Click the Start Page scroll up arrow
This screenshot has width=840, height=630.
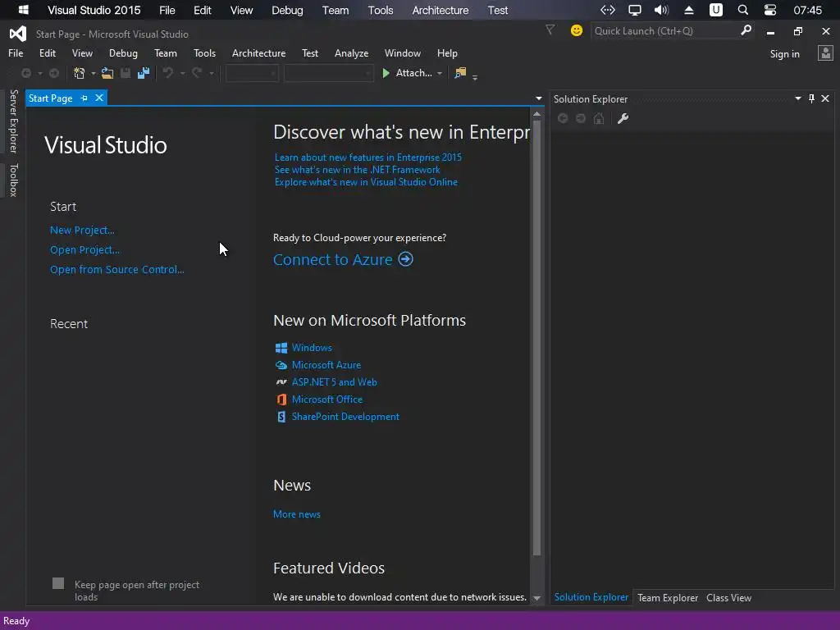click(x=536, y=114)
